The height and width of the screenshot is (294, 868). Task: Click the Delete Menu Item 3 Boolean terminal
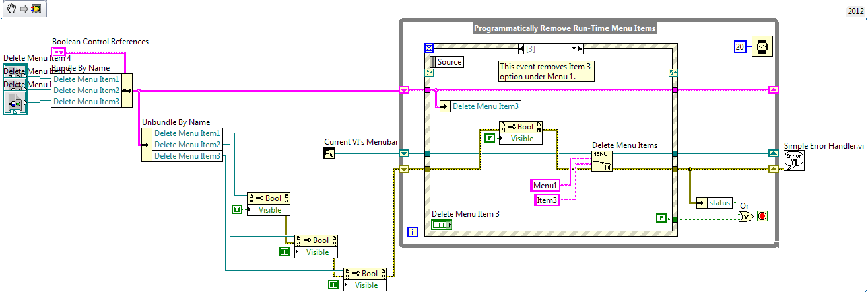[442, 225]
